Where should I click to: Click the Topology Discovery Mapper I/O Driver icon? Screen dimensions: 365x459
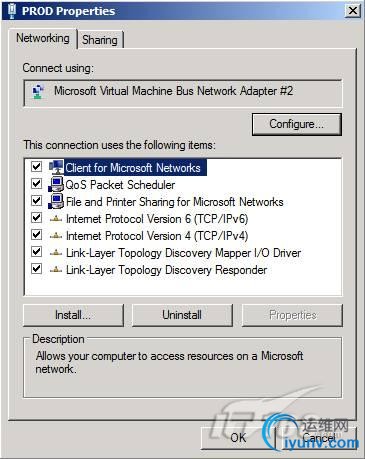click(56, 253)
